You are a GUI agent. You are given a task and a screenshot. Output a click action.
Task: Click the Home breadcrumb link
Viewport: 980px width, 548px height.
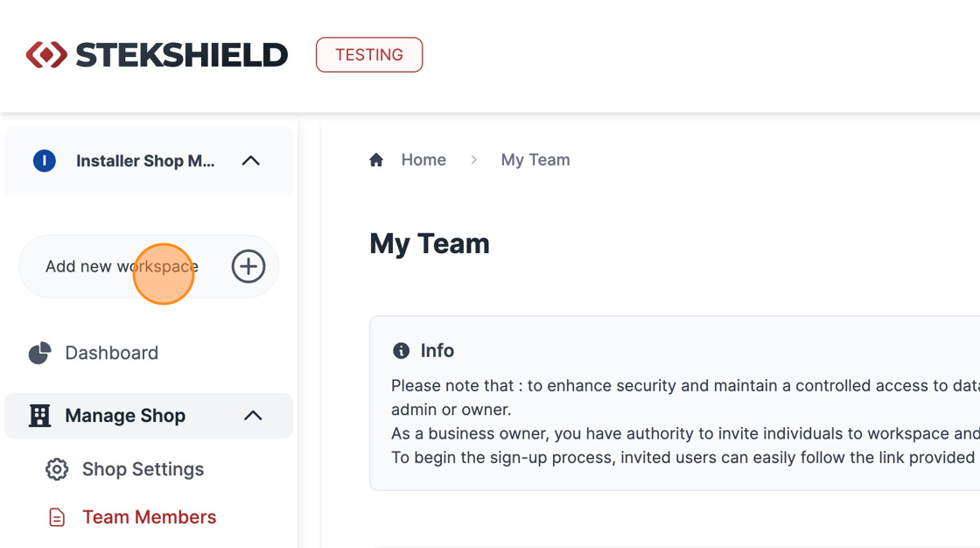pos(423,160)
